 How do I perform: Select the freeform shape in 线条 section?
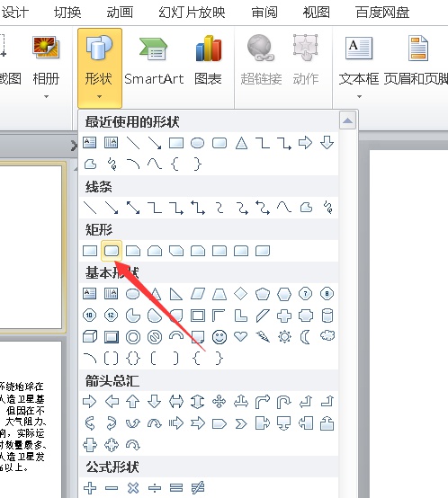tap(306, 208)
